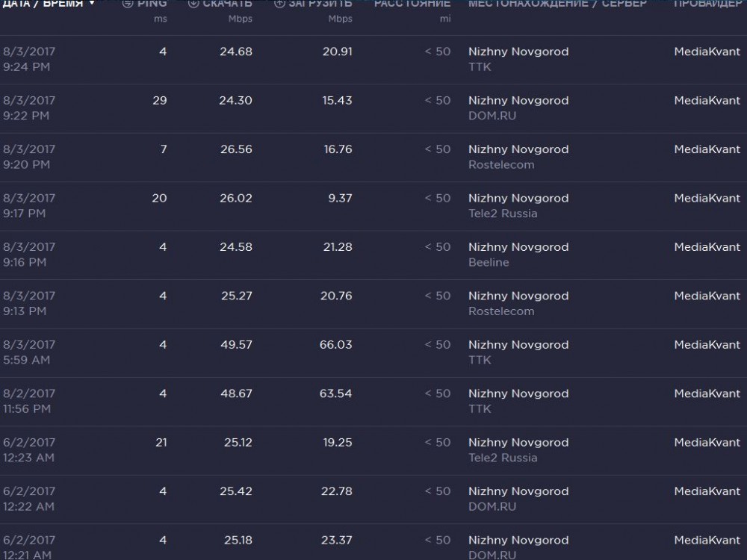This screenshot has height=560, width=747.
Task: Click the download arrow icon in header
Action: pyautogui.click(x=193, y=4)
